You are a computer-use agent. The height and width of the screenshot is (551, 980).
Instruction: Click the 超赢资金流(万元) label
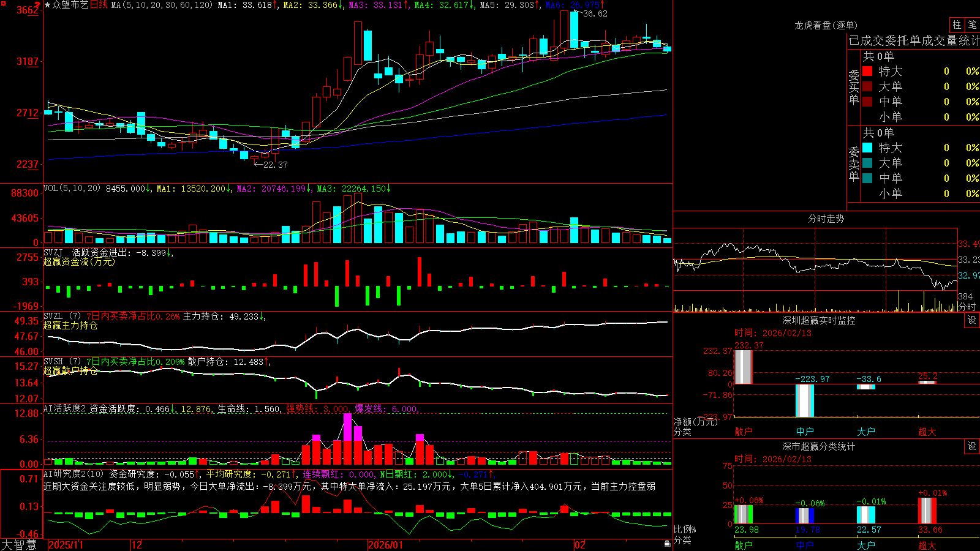click(x=79, y=261)
